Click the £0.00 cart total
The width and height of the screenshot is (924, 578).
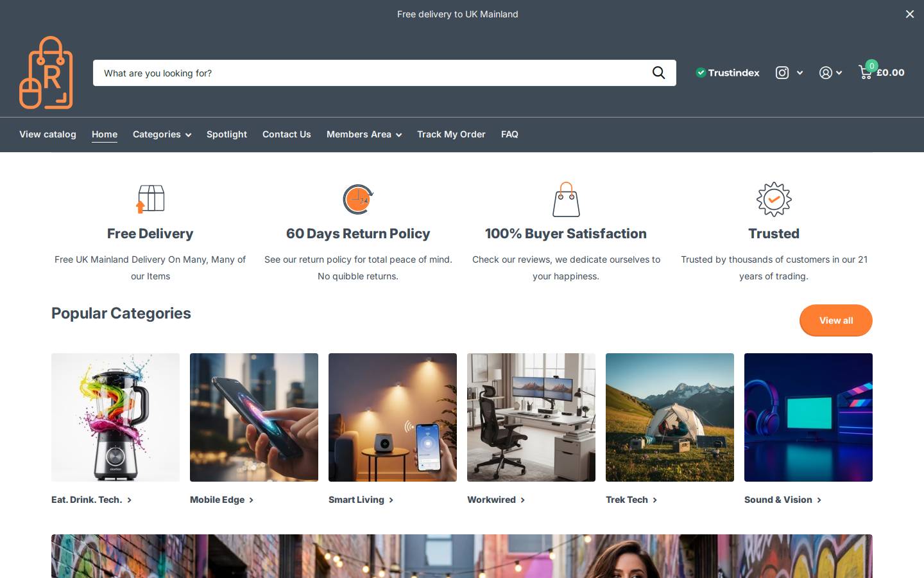(890, 73)
